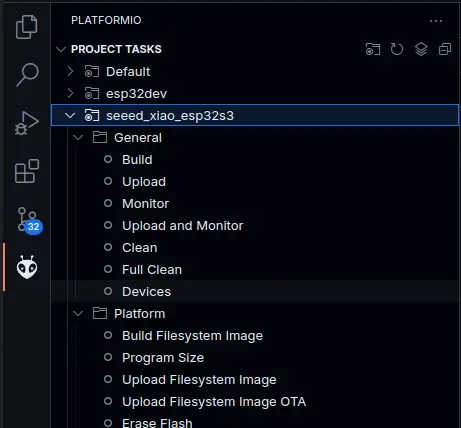
Task: Open the Extensions view icon
Action: [x=27, y=171]
